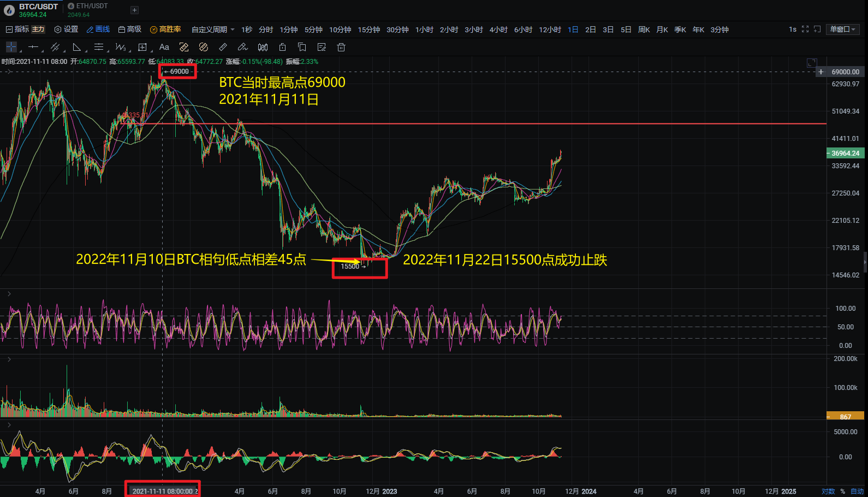Open the 单窗口 window layout dropdown

[x=843, y=29]
